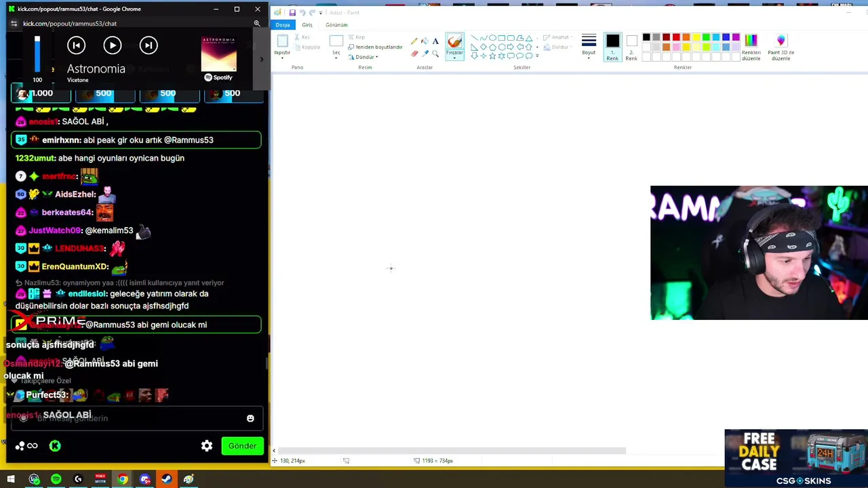Open Steam from the taskbar
Screen dimensions: 868x488
166,479
